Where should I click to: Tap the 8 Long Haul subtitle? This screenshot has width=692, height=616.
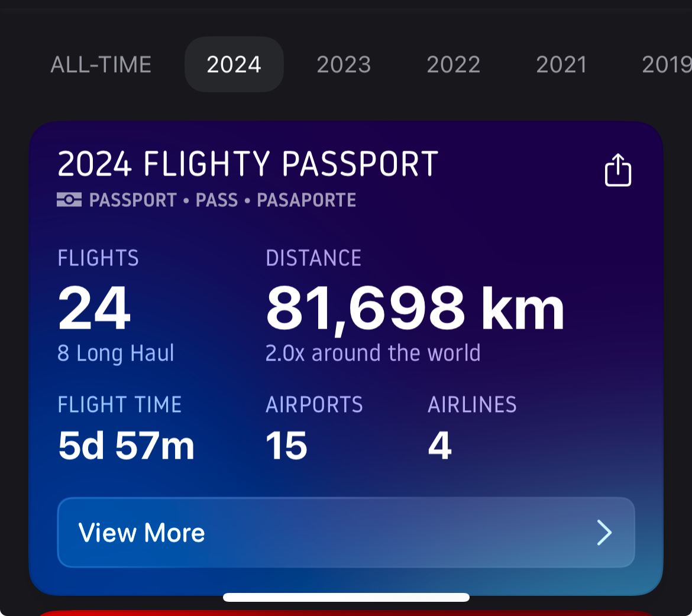(116, 354)
